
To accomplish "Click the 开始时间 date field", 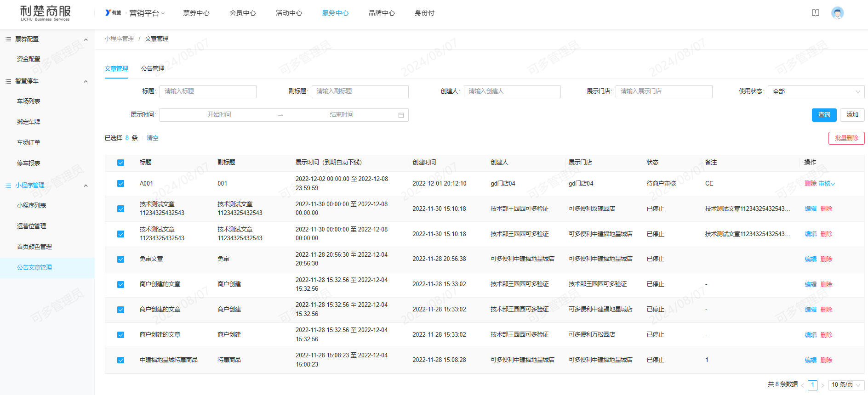I will pos(219,115).
